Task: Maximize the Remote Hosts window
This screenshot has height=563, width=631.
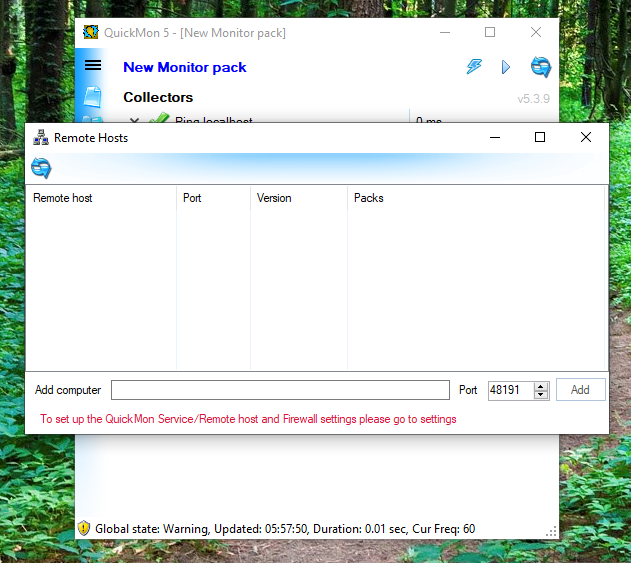Action: [x=540, y=137]
